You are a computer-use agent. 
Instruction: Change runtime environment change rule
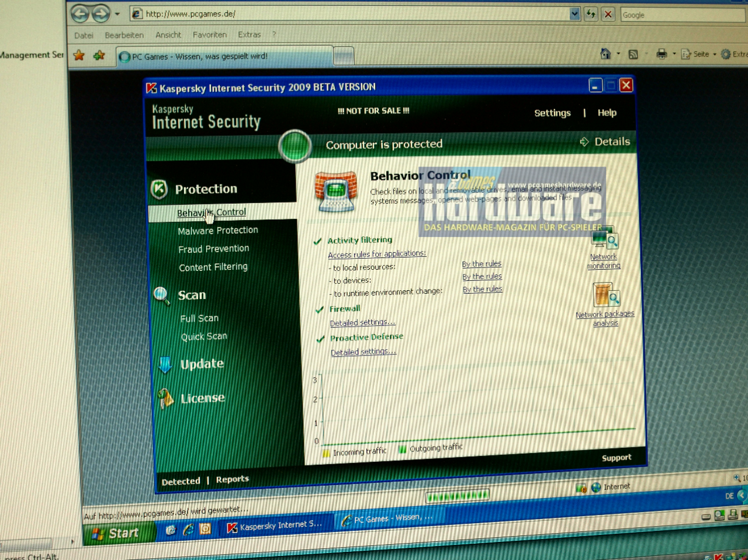tap(483, 289)
